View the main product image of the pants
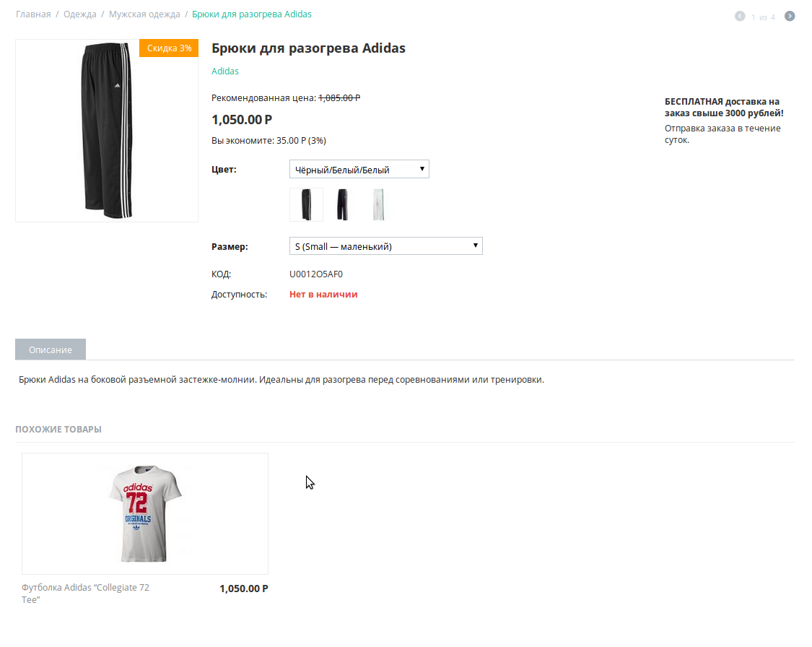 coord(107,131)
